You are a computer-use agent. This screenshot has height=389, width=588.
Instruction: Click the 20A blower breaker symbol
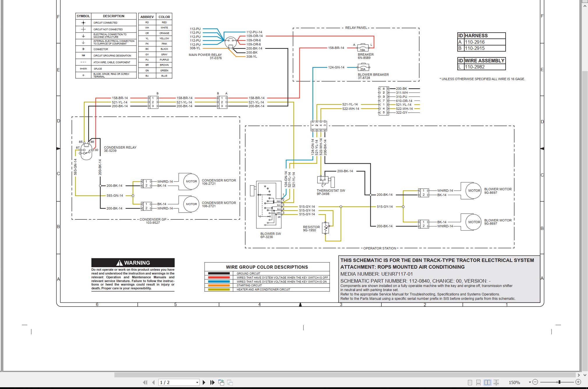click(x=363, y=67)
